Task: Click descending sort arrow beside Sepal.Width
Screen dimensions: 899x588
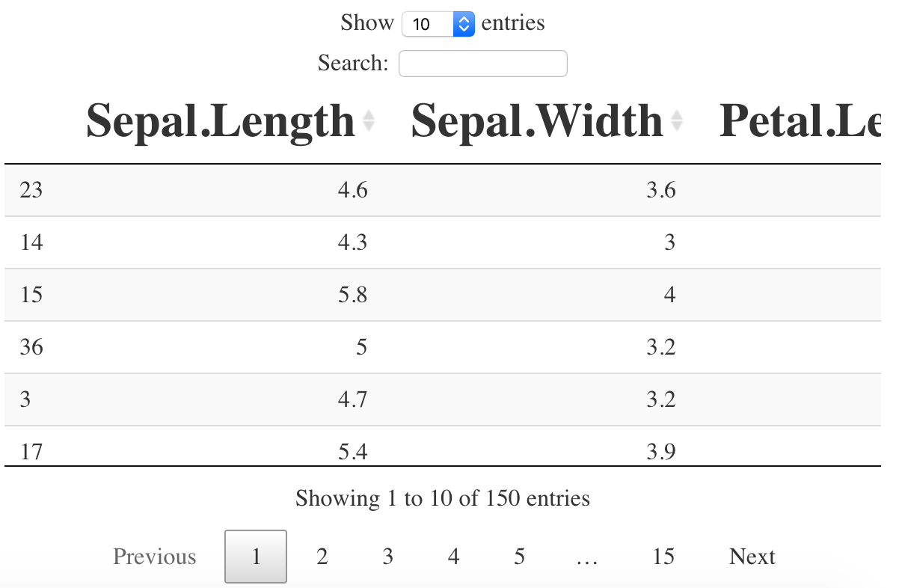Action: 678,127
